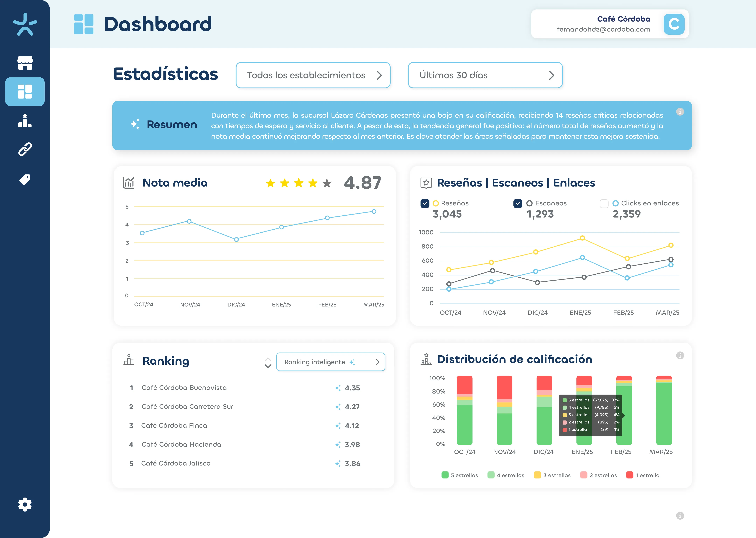Enable the Clicks en enlaces checkbox
The width and height of the screenshot is (756, 538).
click(604, 203)
